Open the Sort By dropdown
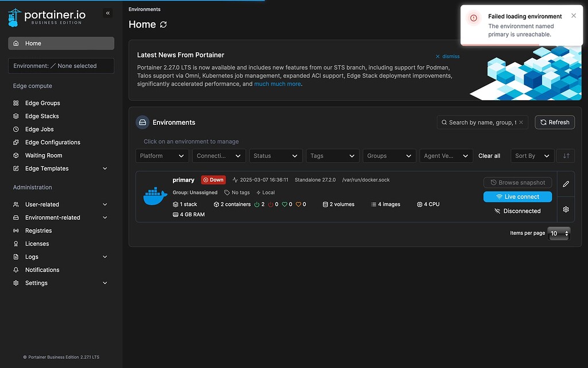 point(532,156)
